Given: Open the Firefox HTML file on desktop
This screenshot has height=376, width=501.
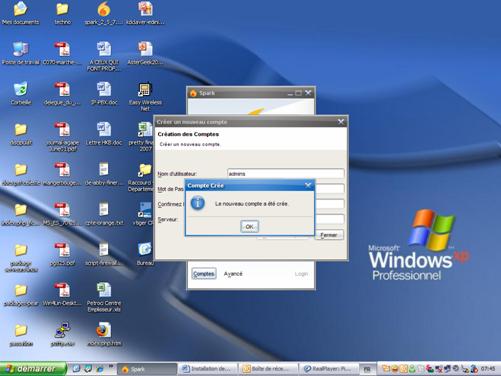Looking at the screenshot, I should (x=104, y=334).
